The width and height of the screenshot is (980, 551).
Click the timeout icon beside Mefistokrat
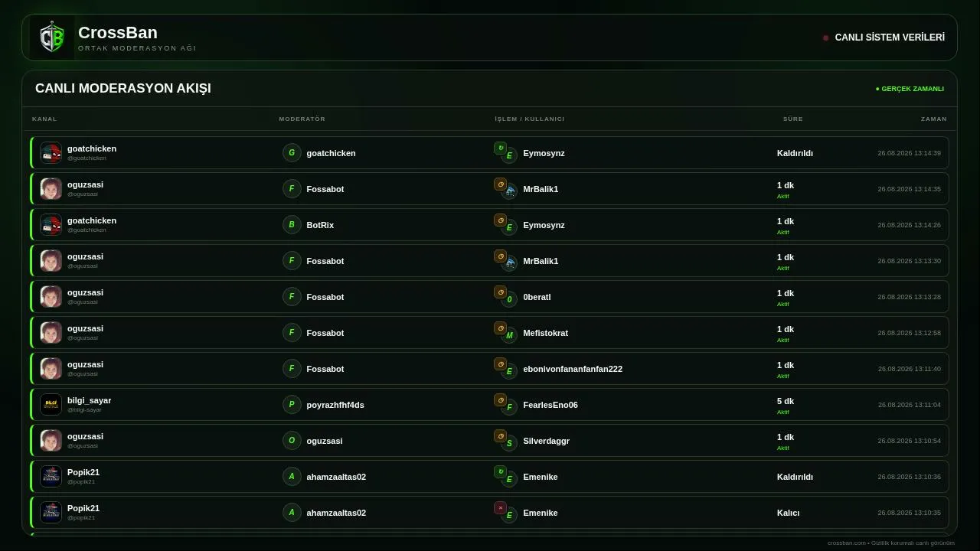pyautogui.click(x=500, y=328)
